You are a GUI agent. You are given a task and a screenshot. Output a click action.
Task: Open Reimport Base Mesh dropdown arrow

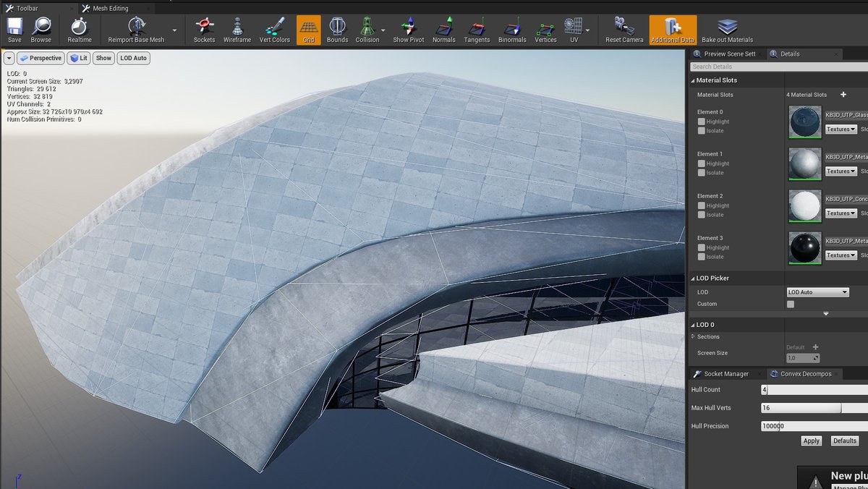tap(174, 31)
